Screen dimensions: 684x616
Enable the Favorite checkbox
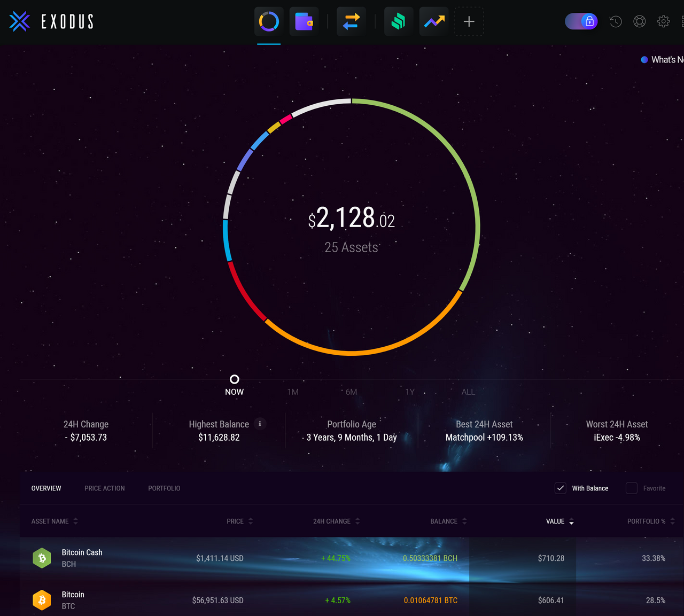click(x=632, y=488)
